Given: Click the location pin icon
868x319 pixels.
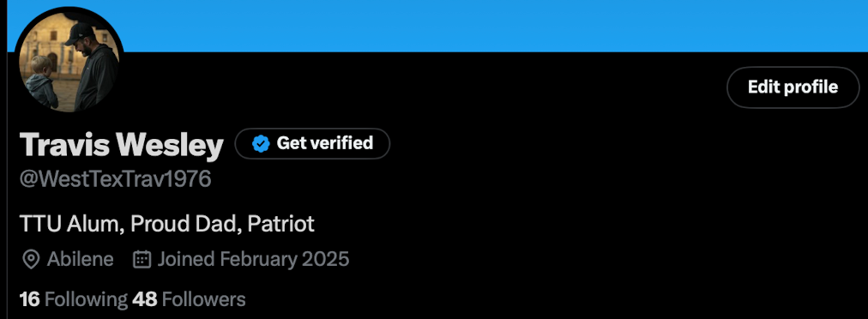Looking at the screenshot, I should click(x=30, y=259).
